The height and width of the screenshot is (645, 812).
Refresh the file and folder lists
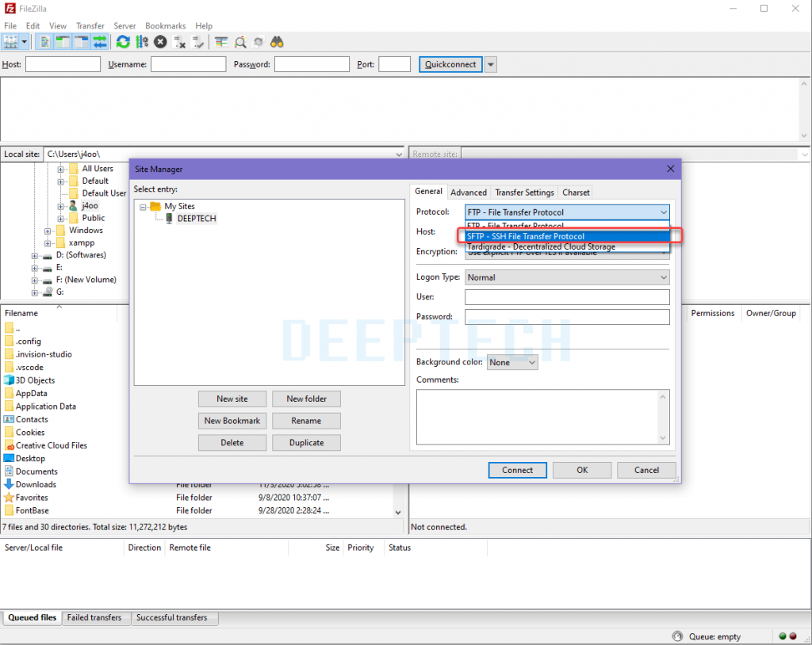(x=123, y=42)
